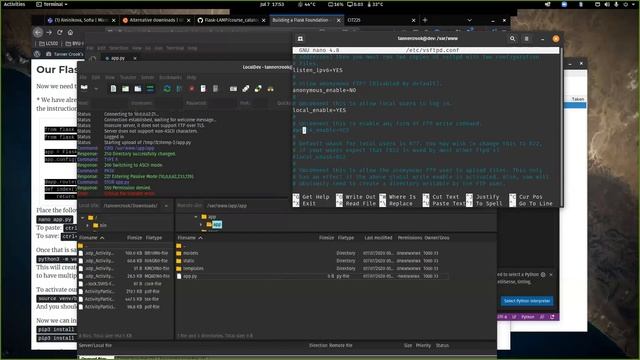
Task: Click the browser forward arrow button
Action: [x=49, y=32]
